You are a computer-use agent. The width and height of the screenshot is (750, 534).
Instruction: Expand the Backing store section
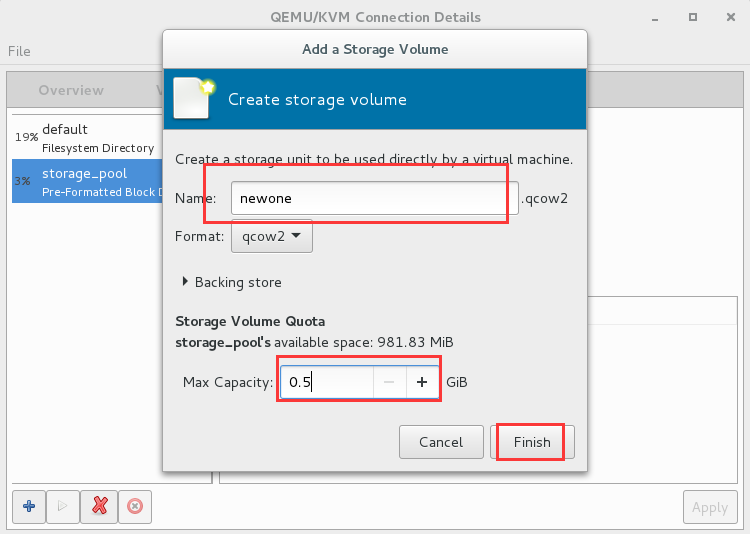click(232, 282)
